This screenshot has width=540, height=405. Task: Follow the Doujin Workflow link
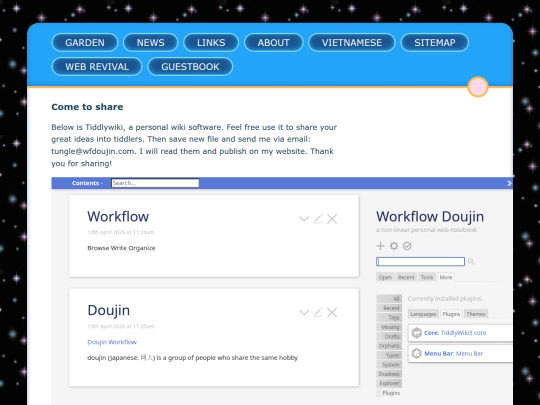(x=112, y=342)
